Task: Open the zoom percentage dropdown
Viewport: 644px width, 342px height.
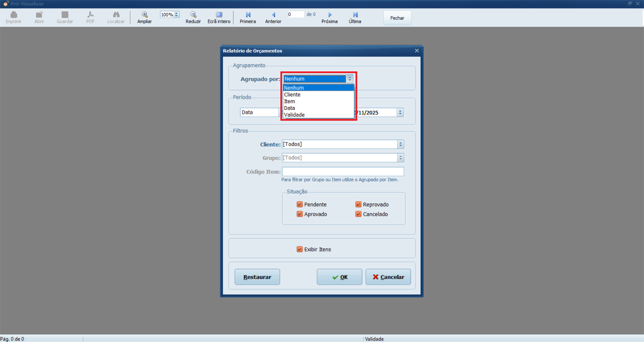Action: point(176,15)
